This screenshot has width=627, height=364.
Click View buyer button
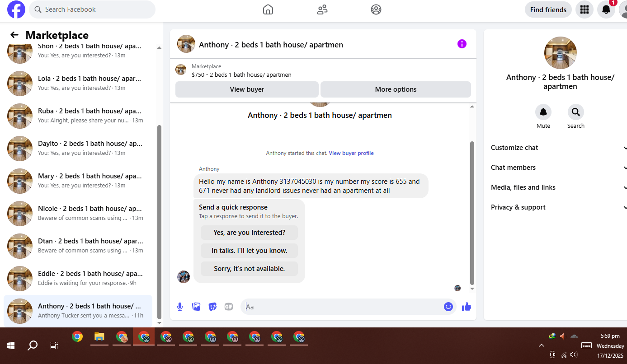(247, 89)
